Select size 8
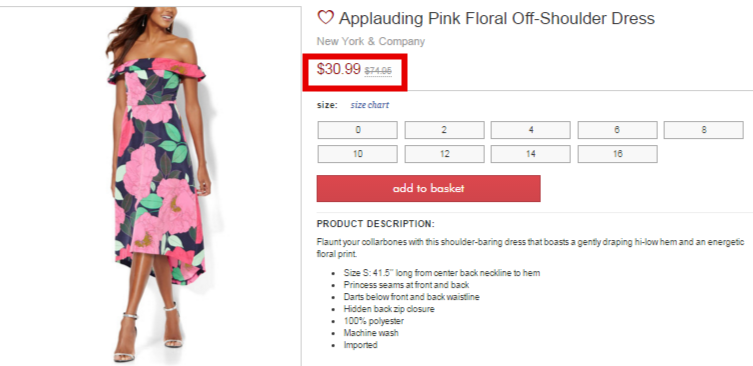753x366 pixels. pyautogui.click(x=704, y=130)
